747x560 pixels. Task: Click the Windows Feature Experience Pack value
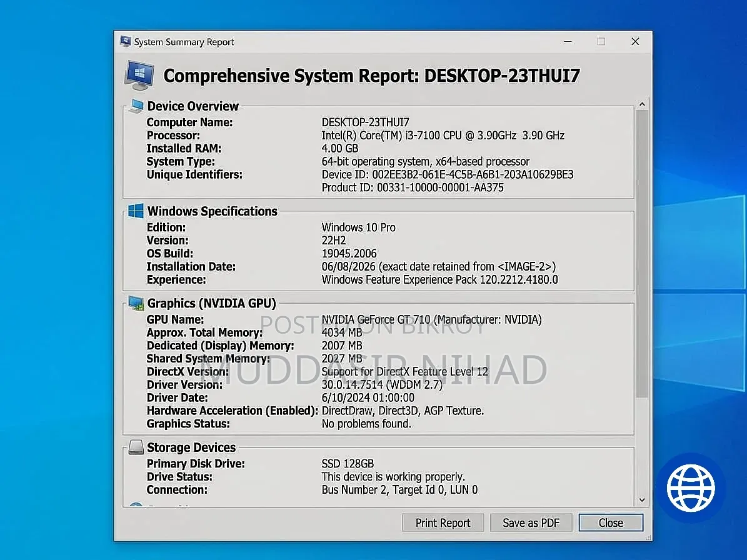coord(439,279)
